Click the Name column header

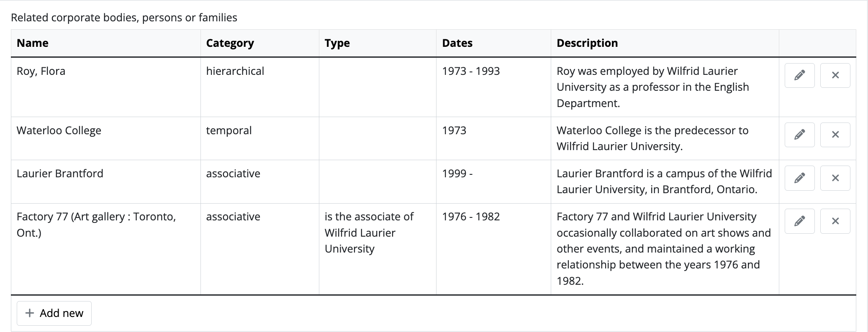click(x=33, y=43)
